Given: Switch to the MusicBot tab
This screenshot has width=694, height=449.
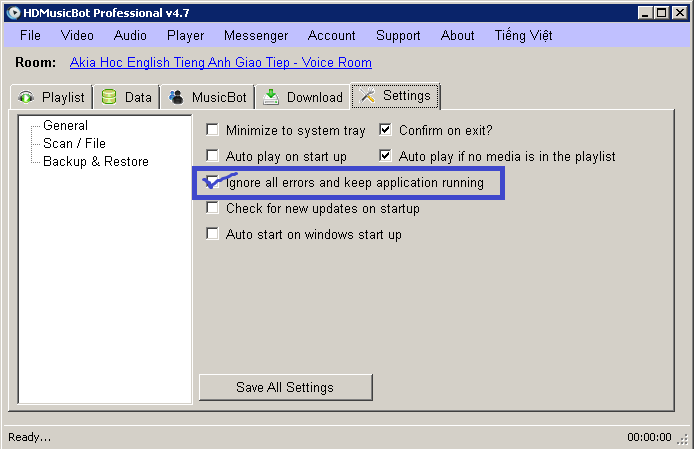Looking at the screenshot, I should (208, 97).
